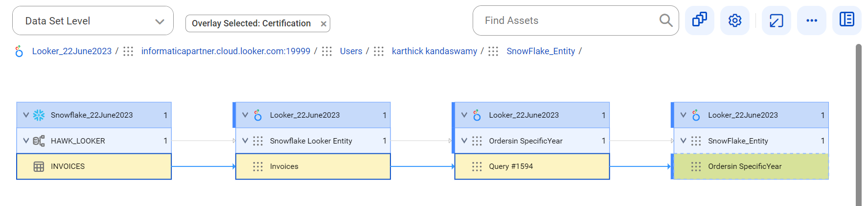Collapse the SnowFlake_Entity row

tap(684, 141)
